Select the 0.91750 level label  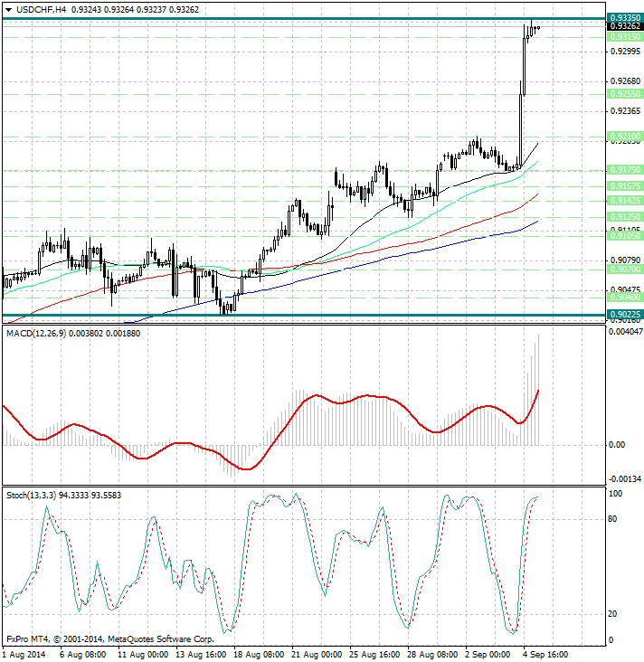(625, 170)
